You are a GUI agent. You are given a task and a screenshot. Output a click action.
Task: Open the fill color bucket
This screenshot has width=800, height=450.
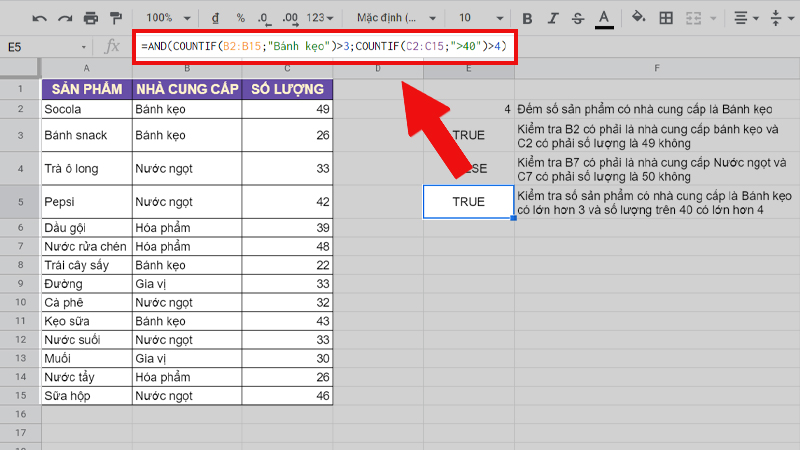click(x=640, y=18)
